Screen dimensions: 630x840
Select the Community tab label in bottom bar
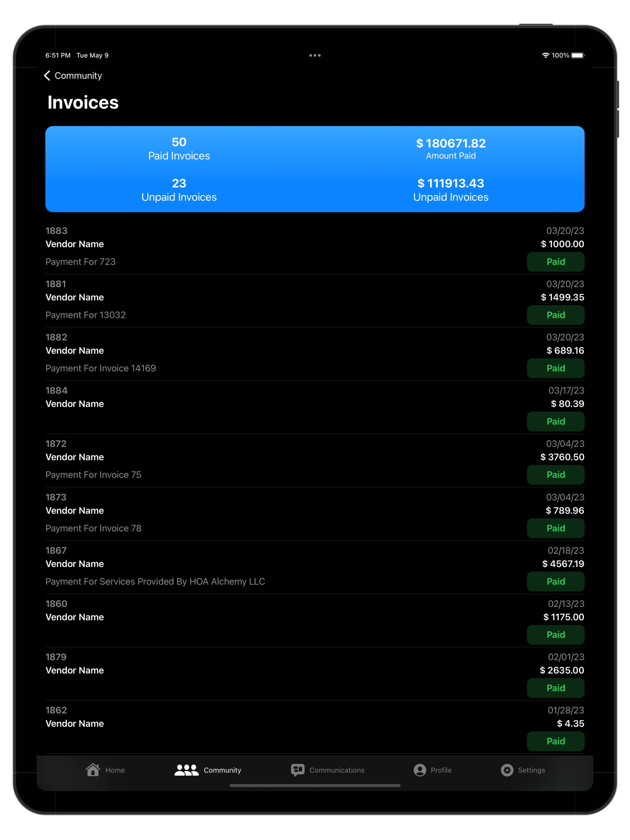[x=222, y=770]
